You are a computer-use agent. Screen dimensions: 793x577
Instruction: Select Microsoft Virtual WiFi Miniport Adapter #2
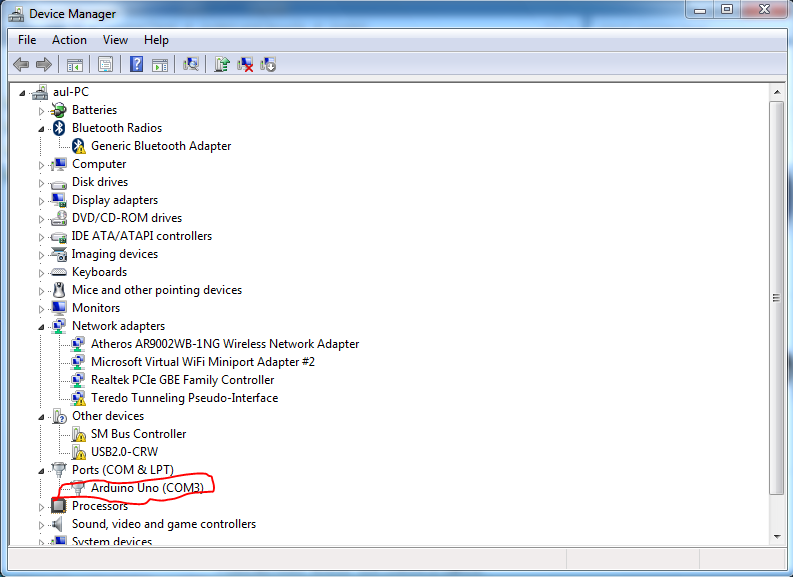[x=203, y=362]
